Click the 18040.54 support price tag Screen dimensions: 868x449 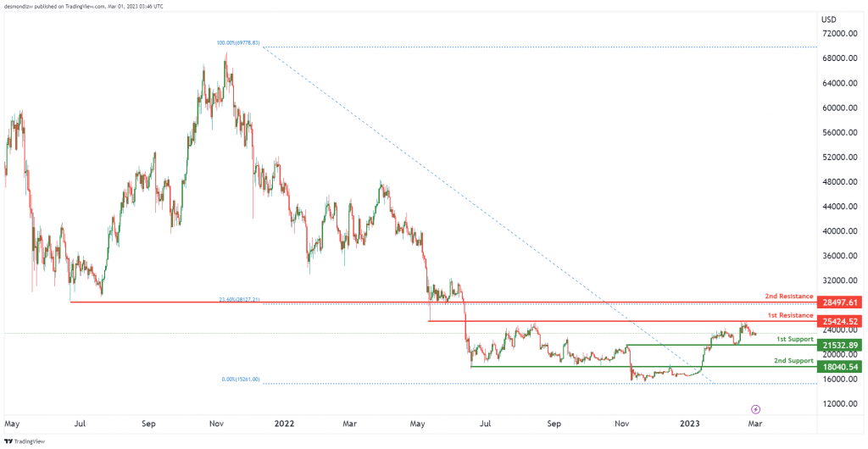tap(839, 366)
